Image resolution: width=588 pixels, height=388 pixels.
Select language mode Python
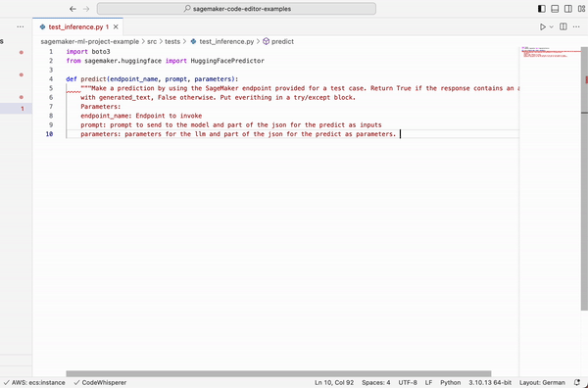(x=451, y=383)
